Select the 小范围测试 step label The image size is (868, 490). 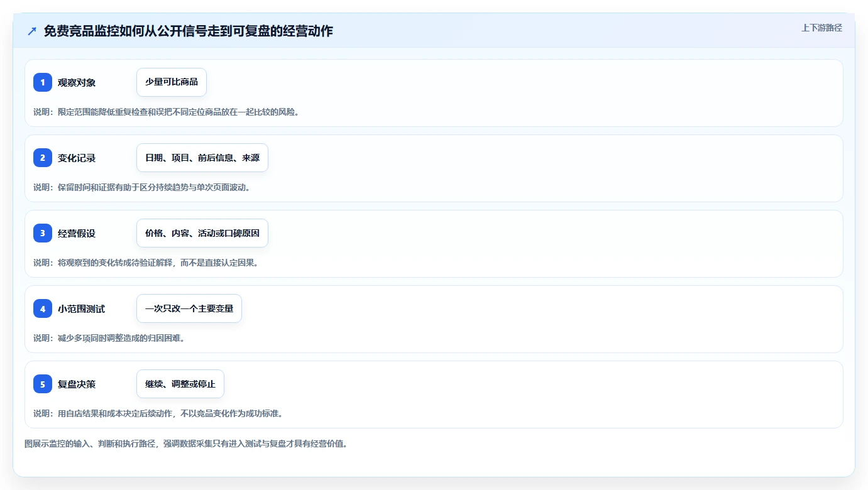tap(81, 308)
